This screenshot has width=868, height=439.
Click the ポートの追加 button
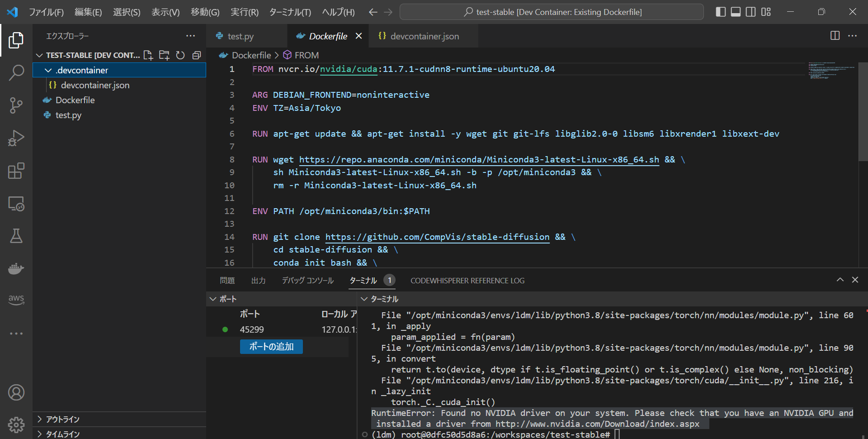(271, 347)
